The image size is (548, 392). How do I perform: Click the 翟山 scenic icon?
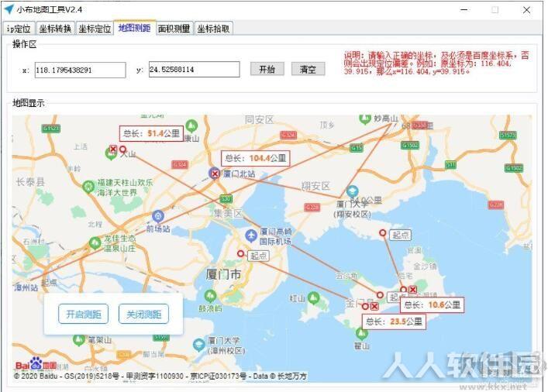coord(361,334)
